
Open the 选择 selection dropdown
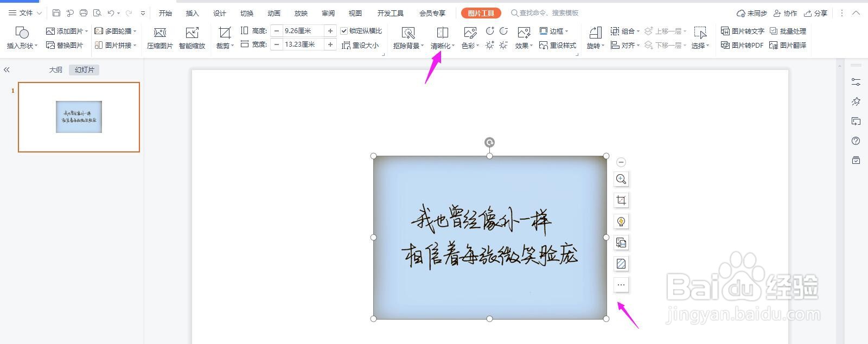coord(700,38)
